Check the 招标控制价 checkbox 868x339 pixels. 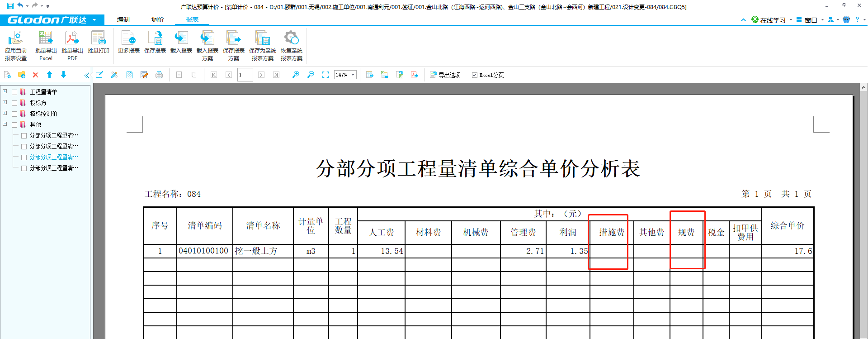click(x=14, y=114)
